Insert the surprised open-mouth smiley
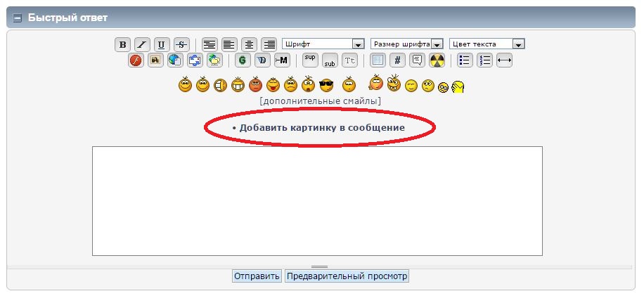Image resolution: width=644 pixels, height=296 pixels. 308,84
